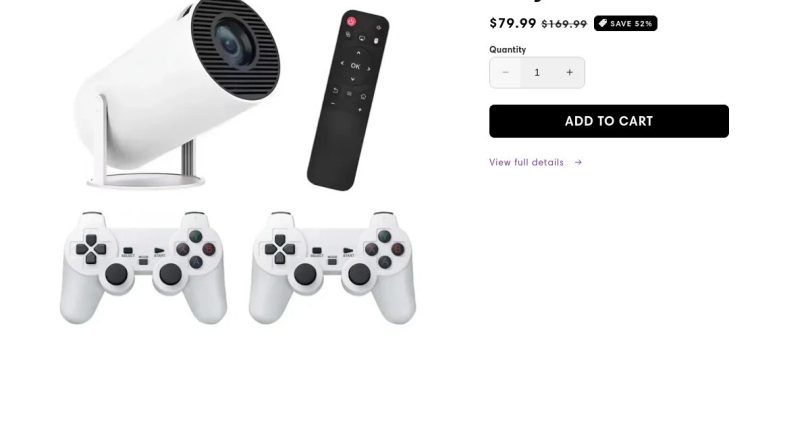Click the quantity input field showing 1

click(537, 73)
